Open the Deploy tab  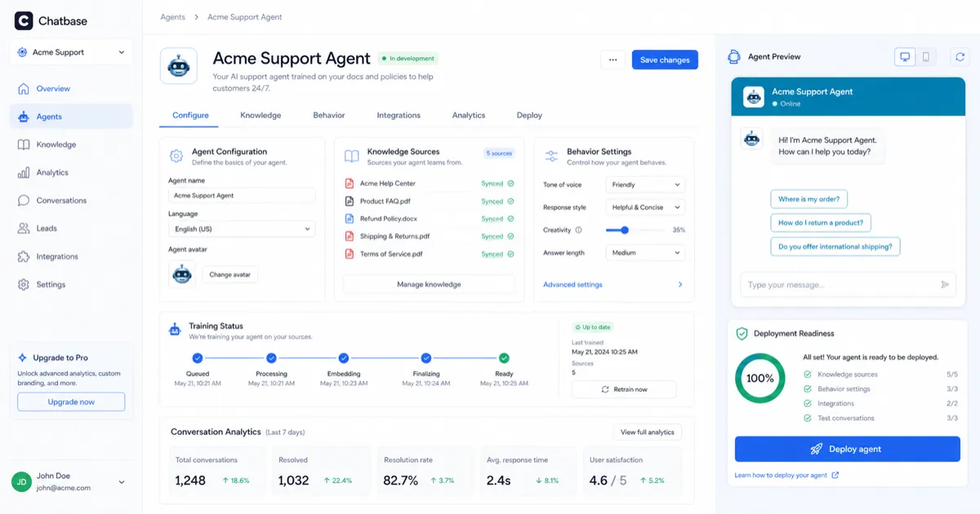point(528,115)
